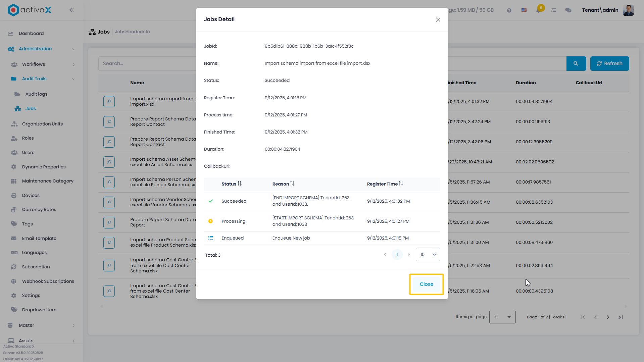The height and width of the screenshot is (362, 644).
Task: Select Jobs in the sidebar
Action: [31, 109]
